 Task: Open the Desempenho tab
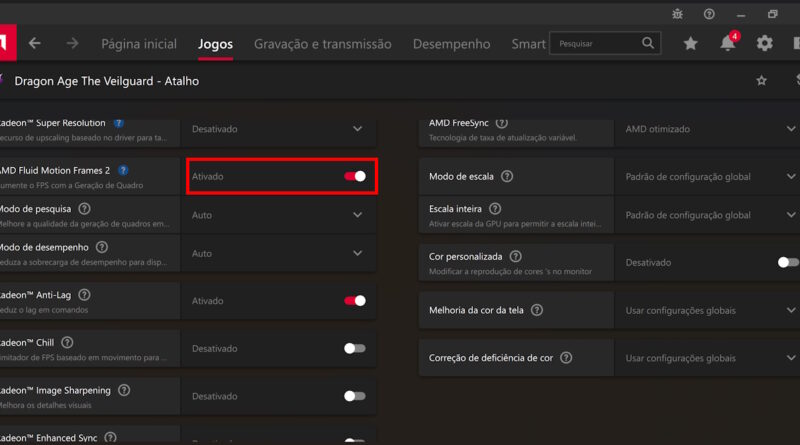[x=452, y=44]
